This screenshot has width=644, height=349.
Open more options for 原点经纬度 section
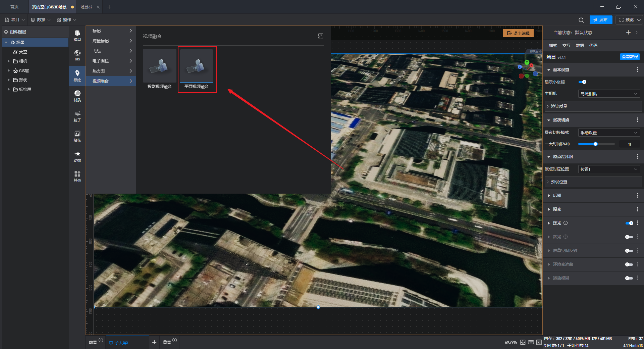tap(637, 156)
